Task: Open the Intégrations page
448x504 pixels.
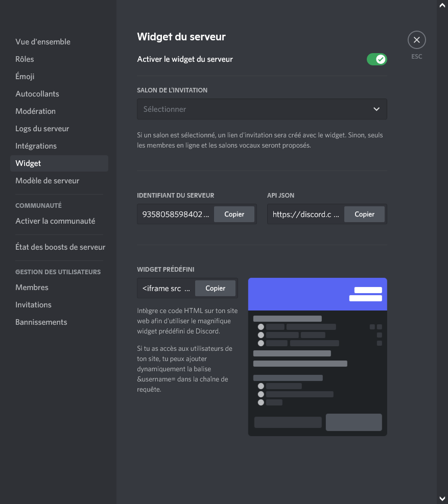Action: pos(36,146)
